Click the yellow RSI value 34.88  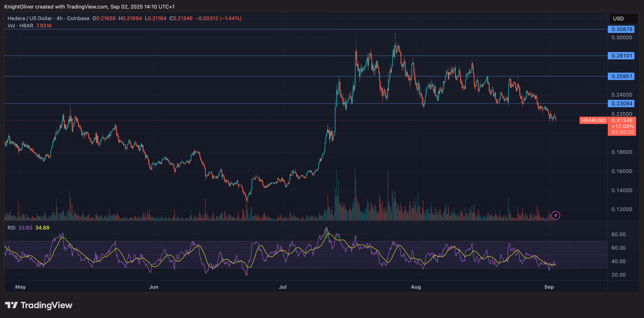pyautogui.click(x=42, y=228)
